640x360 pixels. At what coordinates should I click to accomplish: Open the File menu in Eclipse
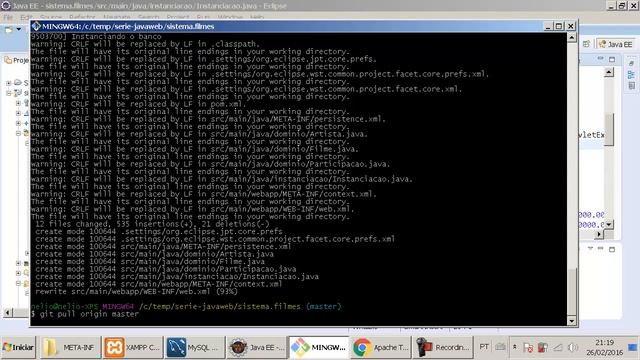click(8, 17)
